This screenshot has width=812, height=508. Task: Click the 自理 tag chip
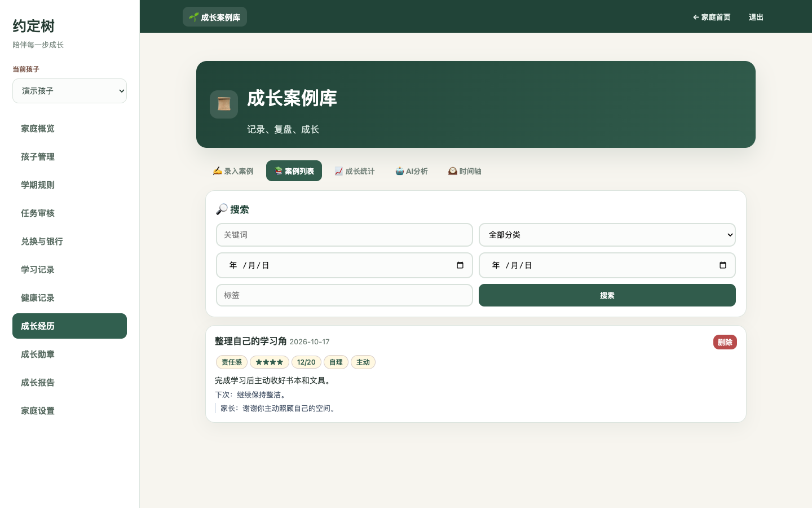[x=336, y=362]
